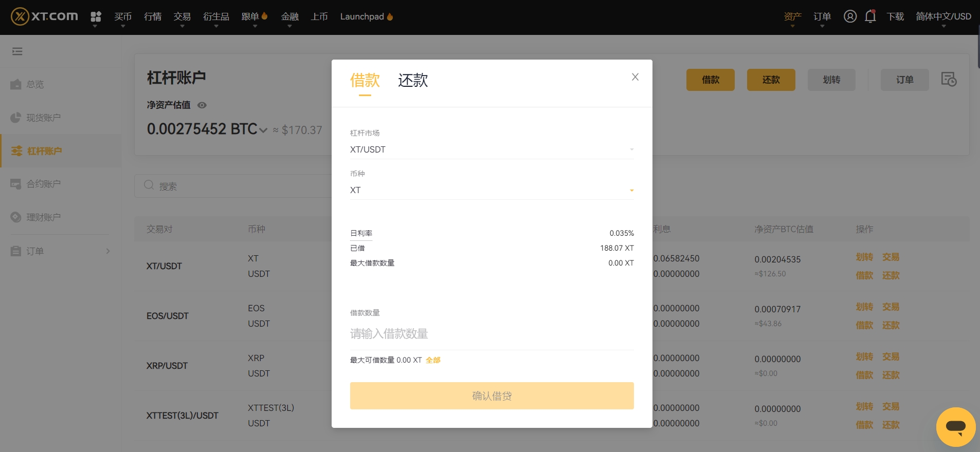This screenshot has width=980, height=452.
Task: Click 交易 in the XT/USDT row
Action: pos(891,257)
